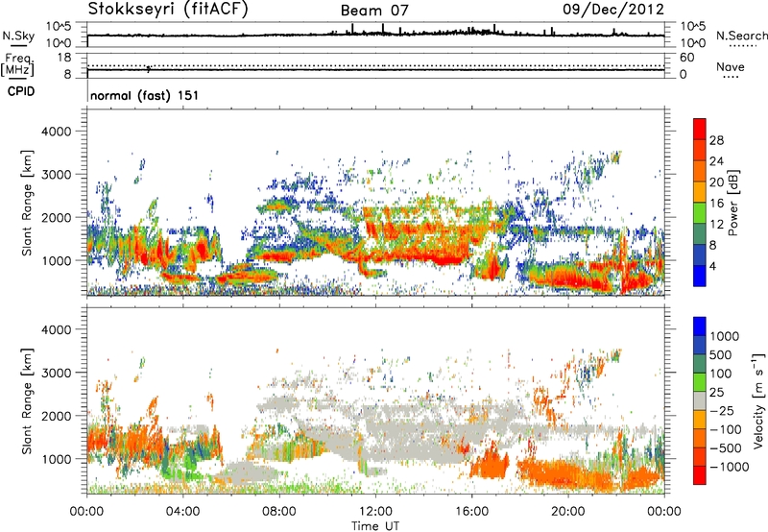Click the Stokkseyri (fitACF) title text

point(168,10)
